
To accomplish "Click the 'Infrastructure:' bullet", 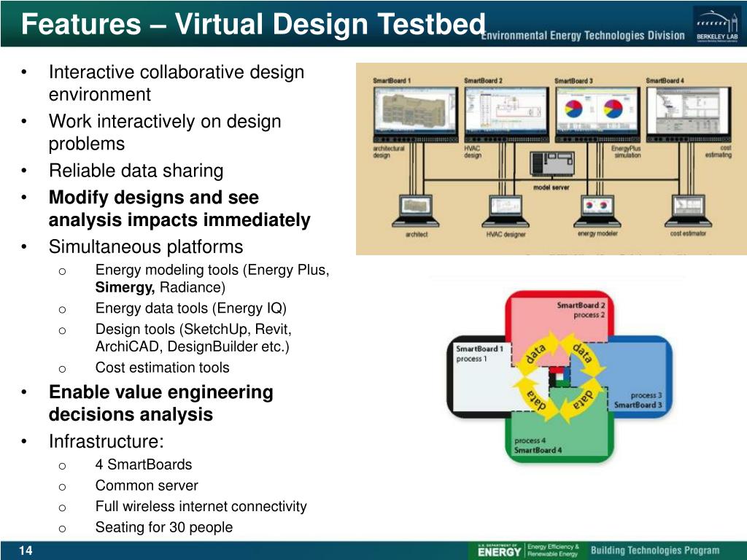I will 107,441.
